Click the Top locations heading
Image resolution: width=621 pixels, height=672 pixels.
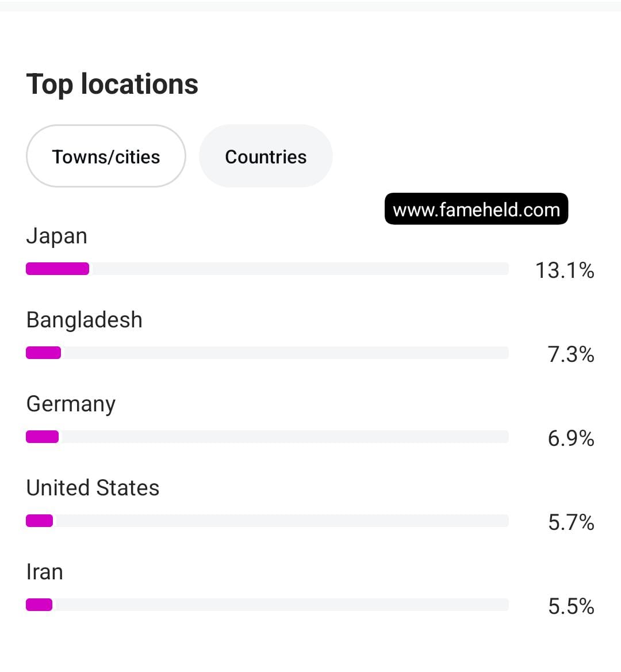(x=112, y=85)
